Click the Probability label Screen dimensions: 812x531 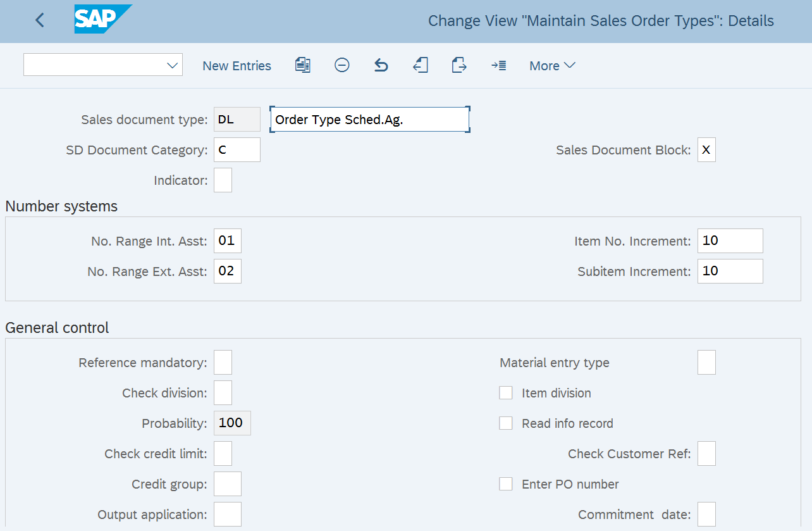click(x=175, y=423)
